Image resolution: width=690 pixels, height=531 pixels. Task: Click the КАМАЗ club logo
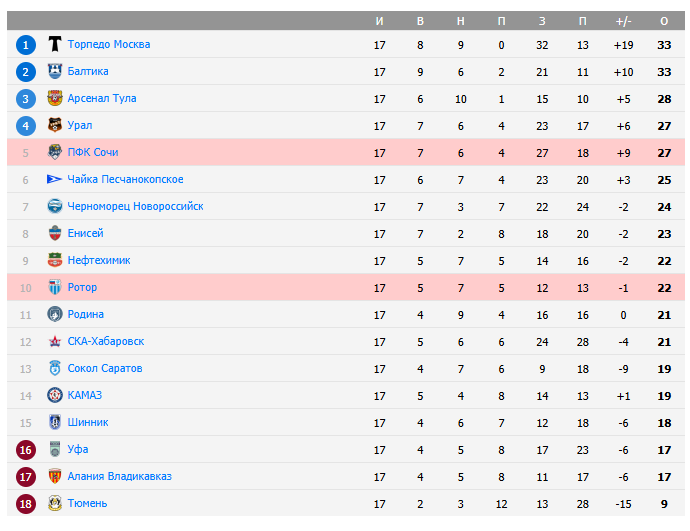click(x=55, y=395)
